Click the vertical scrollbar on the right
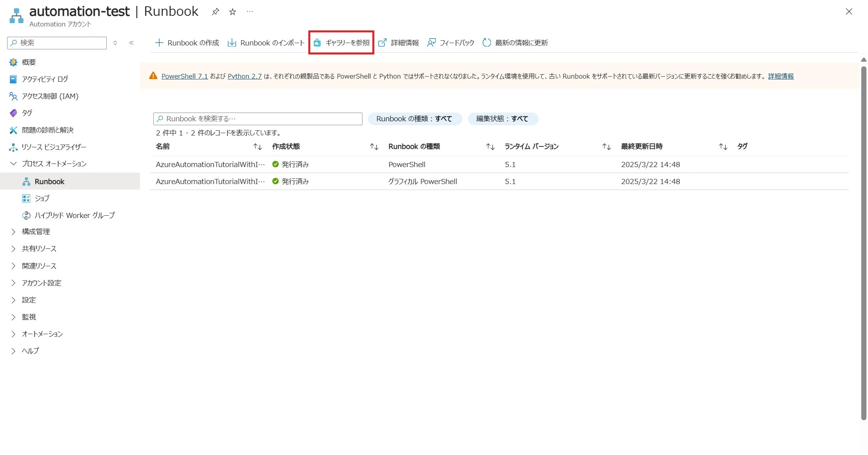This screenshot has width=868, height=455. [864, 243]
